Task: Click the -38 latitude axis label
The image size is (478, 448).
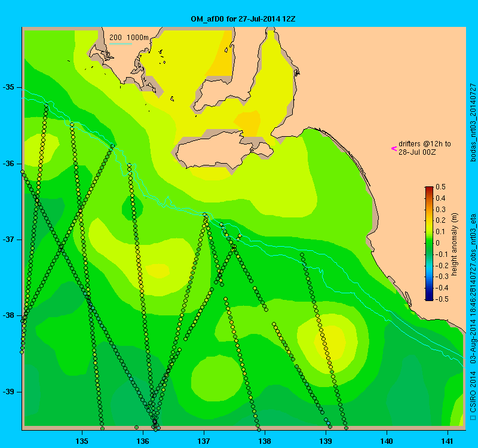Action: [8, 315]
